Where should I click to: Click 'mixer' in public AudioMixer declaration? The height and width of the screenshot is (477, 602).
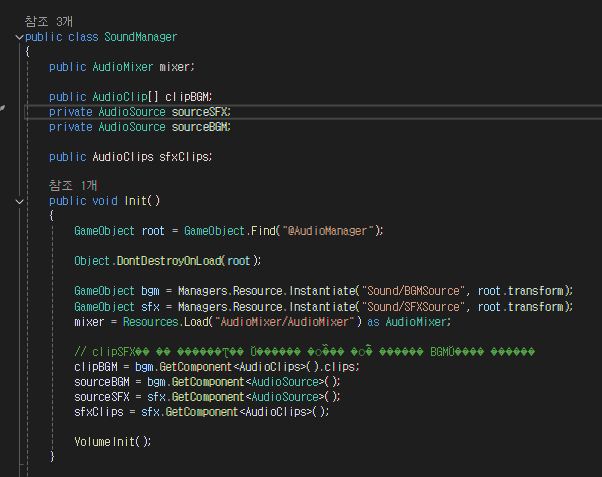175,67
